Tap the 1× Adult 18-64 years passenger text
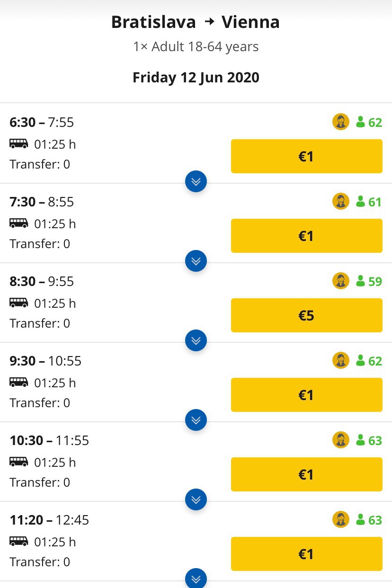The height and width of the screenshot is (588, 392). [196, 47]
